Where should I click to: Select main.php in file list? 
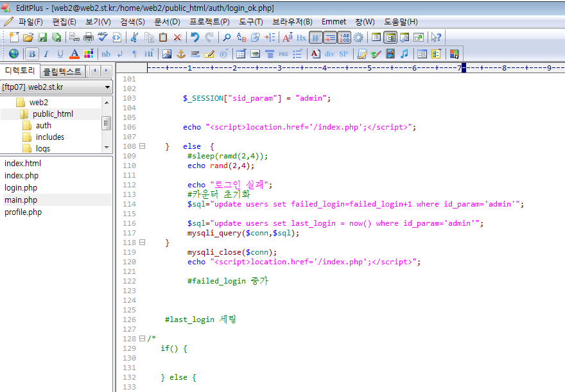point(21,200)
